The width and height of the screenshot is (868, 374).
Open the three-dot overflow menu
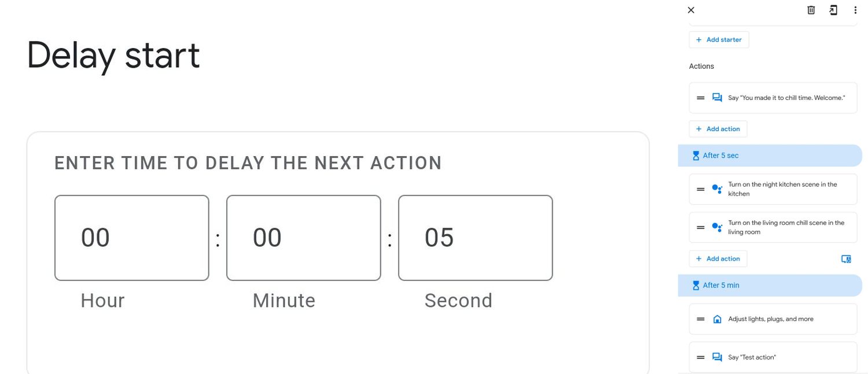coord(855,10)
